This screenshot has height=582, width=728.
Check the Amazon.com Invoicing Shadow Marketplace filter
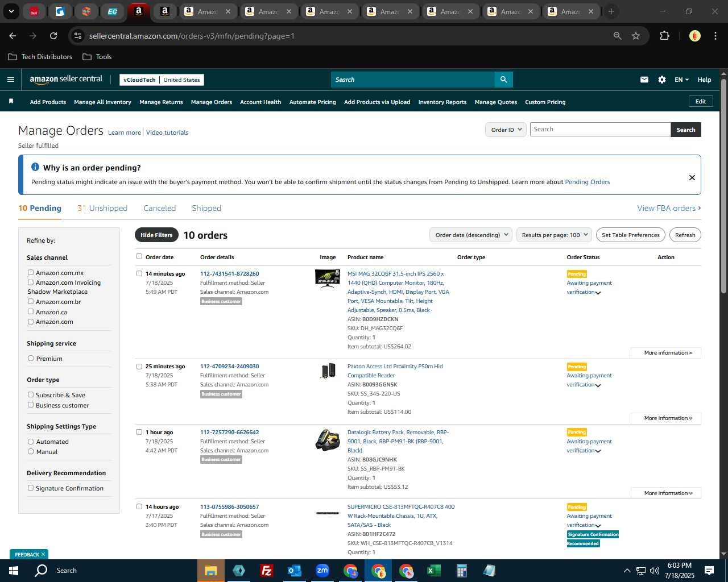click(31, 282)
